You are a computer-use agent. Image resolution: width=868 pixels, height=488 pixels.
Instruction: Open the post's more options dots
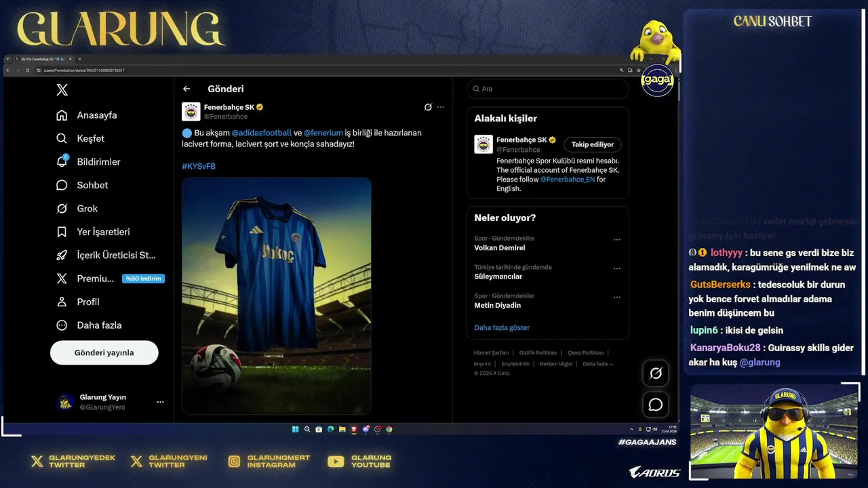[441, 107]
